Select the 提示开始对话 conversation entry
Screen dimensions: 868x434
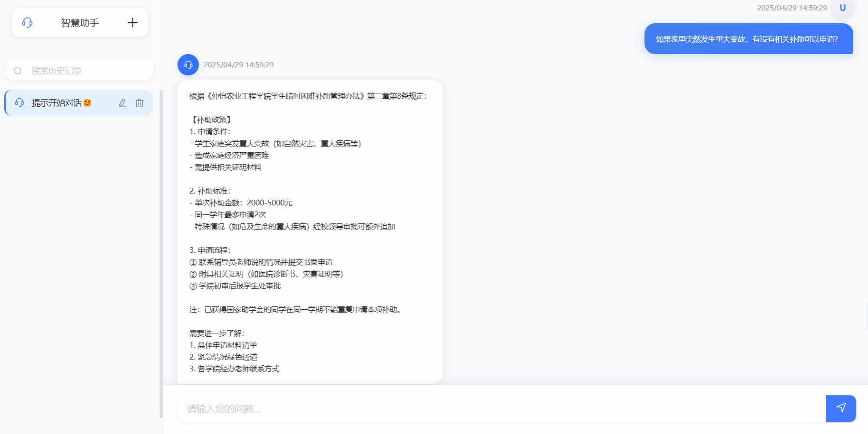point(79,103)
